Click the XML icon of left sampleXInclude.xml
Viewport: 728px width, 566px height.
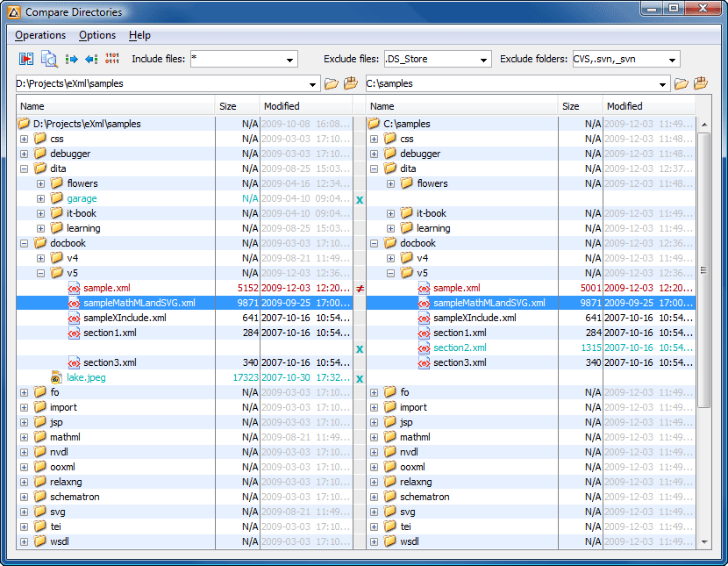(x=74, y=318)
